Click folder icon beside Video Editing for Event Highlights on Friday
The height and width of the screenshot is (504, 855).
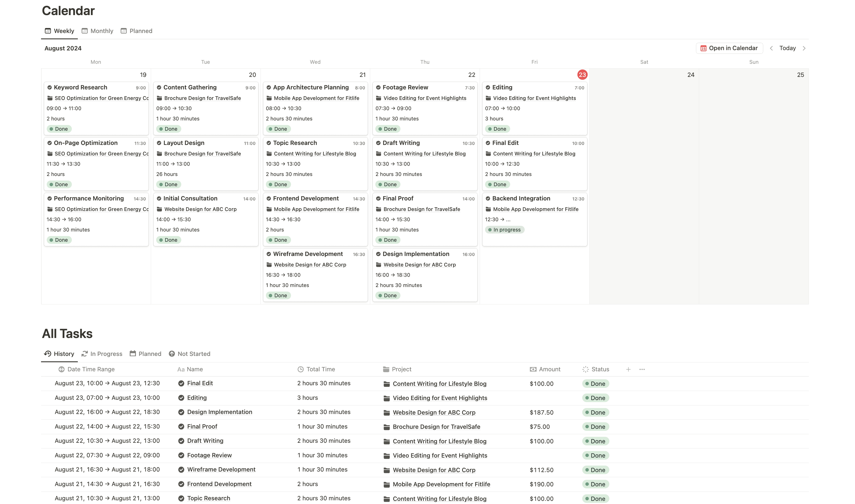[488, 98]
